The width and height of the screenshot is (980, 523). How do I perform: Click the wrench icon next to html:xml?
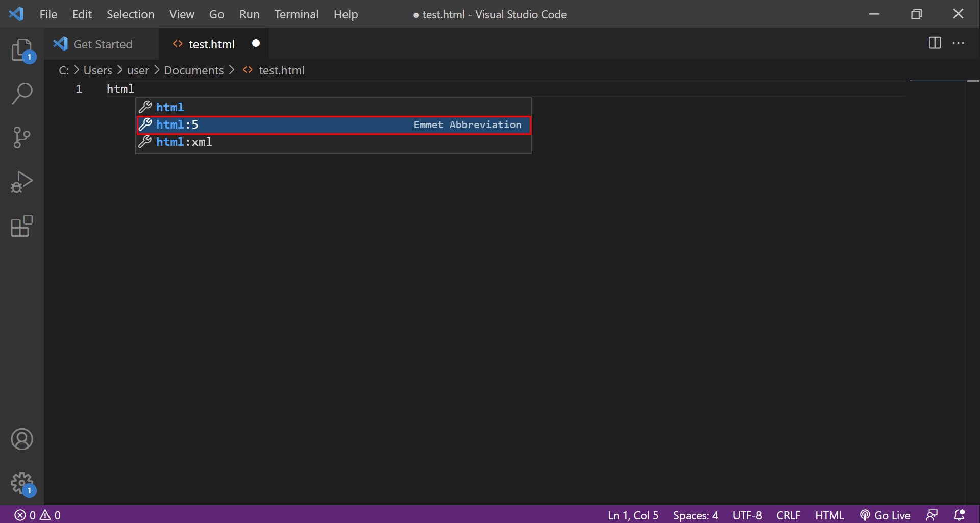(145, 142)
